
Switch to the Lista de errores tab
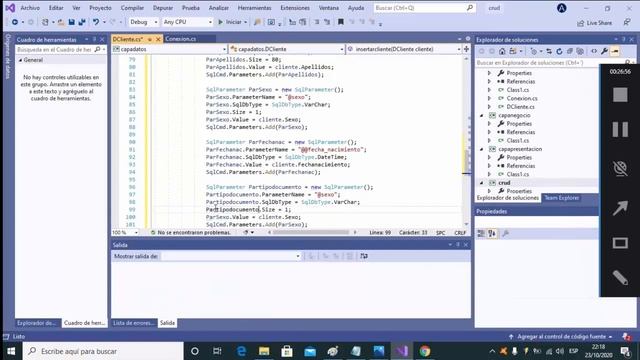pyautogui.click(x=133, y=323)
